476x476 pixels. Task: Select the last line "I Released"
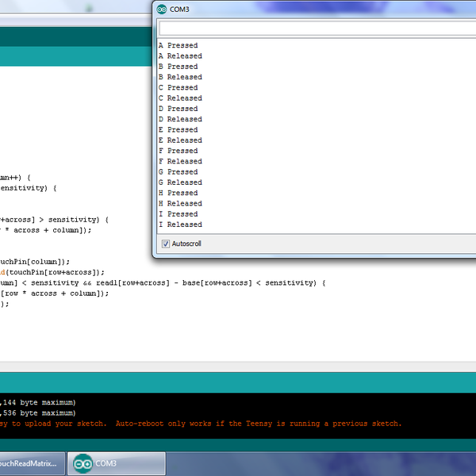pyautogui.click(x=180, y=225)
